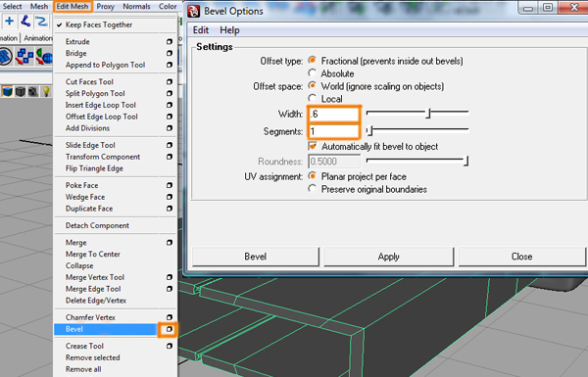Open Merge Edge Tool option box
This screenshot has width=588, height=377.
click(170, 289)
